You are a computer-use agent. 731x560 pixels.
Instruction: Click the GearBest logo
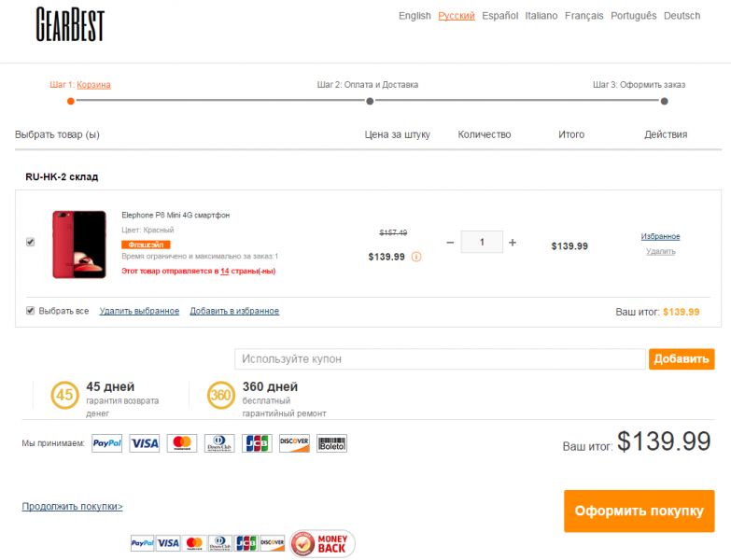point(70,24)
